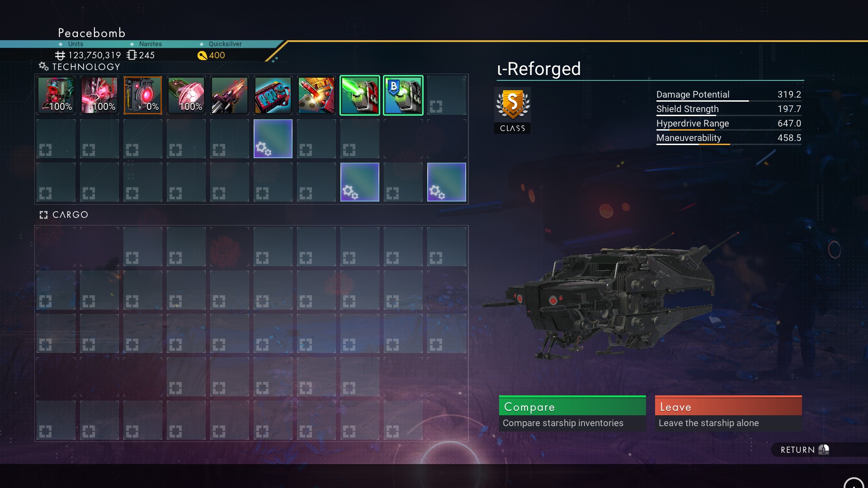Select the Hyperdrive slot showing 100%
This screenshot has height=488, width=868.
99,95
